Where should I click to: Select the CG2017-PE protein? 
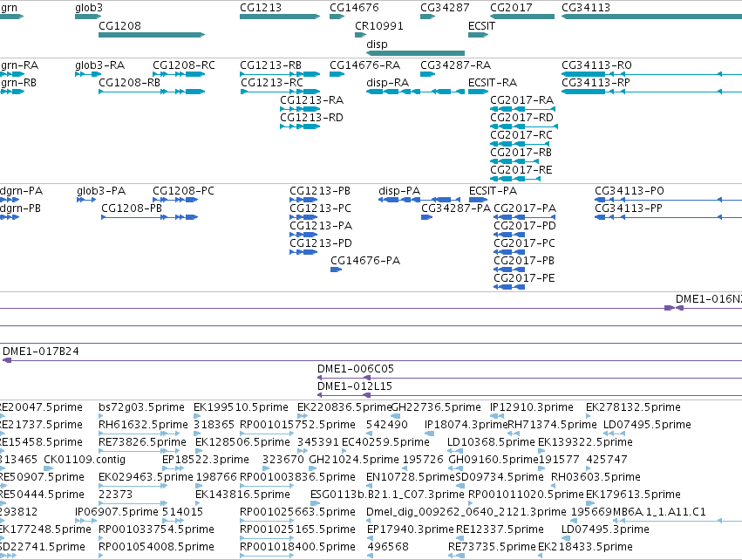(509, 287)
